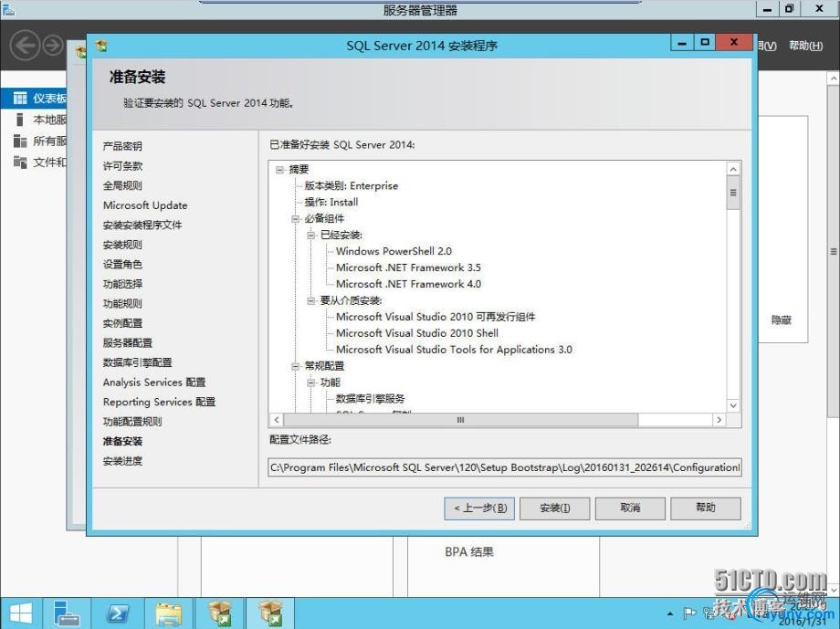Collapse the 常规配置 node

coord(295,366)
